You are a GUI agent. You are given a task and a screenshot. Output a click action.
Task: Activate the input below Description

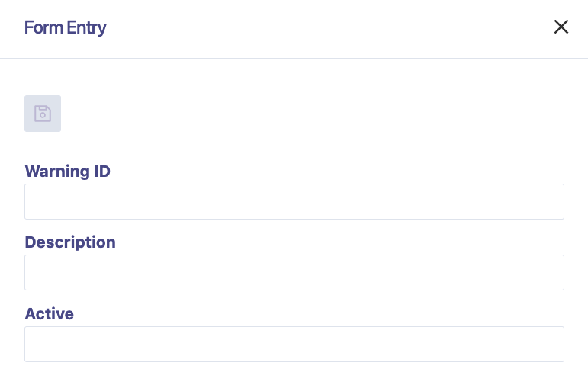pyautogui.click(x=294, y=272)
